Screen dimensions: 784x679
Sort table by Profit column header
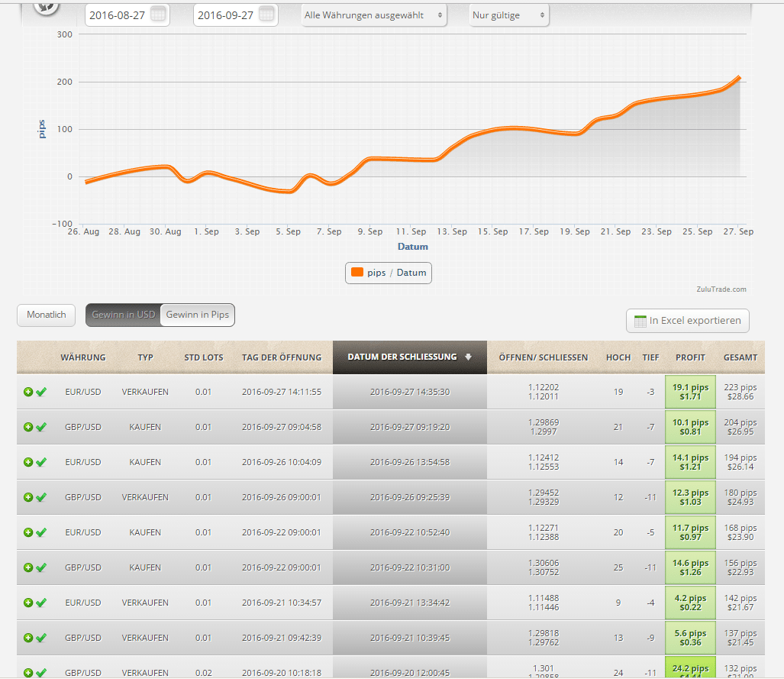tap(690, 357)
